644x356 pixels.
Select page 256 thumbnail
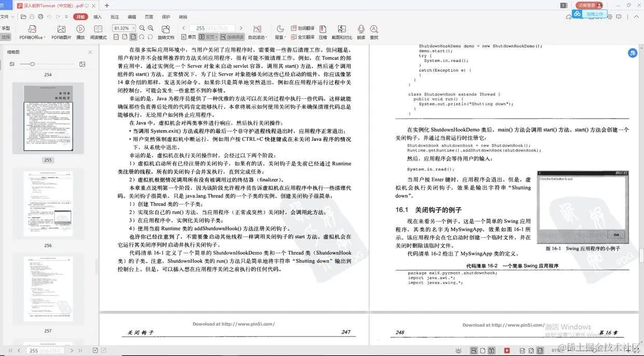pyautogui.click(x=48, y=204)
